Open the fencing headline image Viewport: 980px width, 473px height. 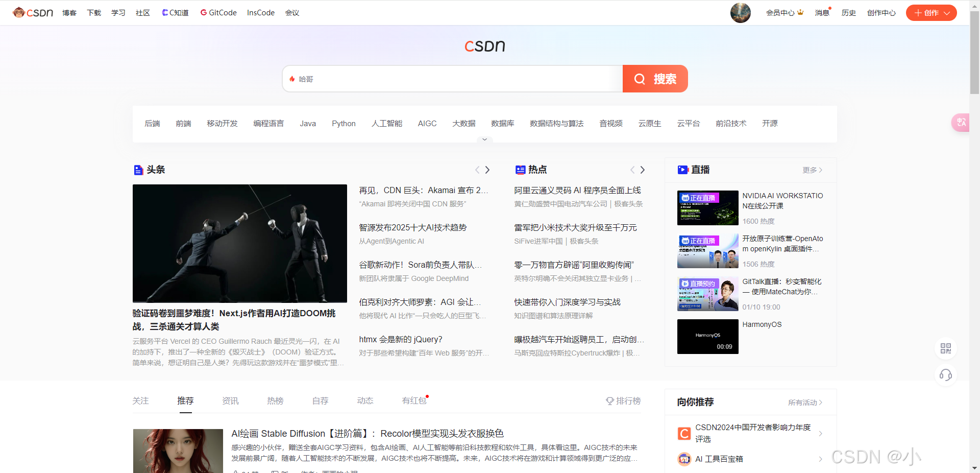[x=240, y=243]
